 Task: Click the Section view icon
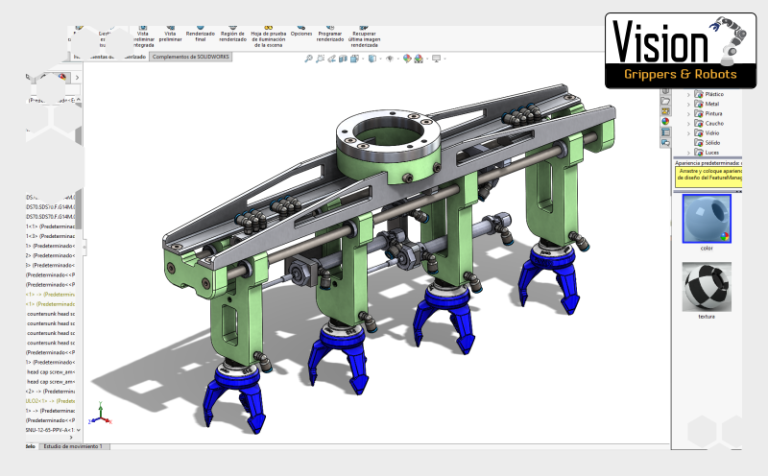pos(343,59)
